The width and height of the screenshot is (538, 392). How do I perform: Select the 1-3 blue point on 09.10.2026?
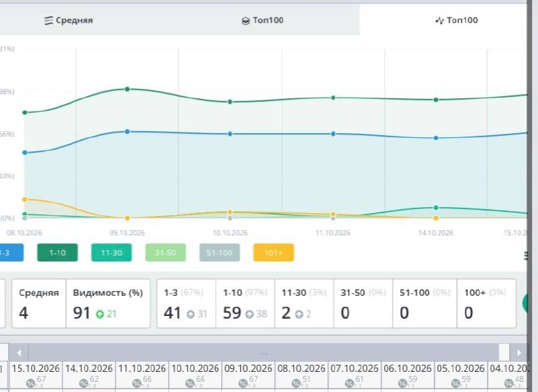tap(127, 132)
